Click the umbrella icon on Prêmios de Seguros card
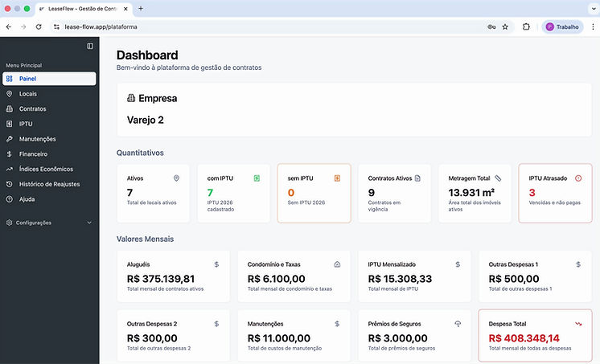 pos(458,324)
